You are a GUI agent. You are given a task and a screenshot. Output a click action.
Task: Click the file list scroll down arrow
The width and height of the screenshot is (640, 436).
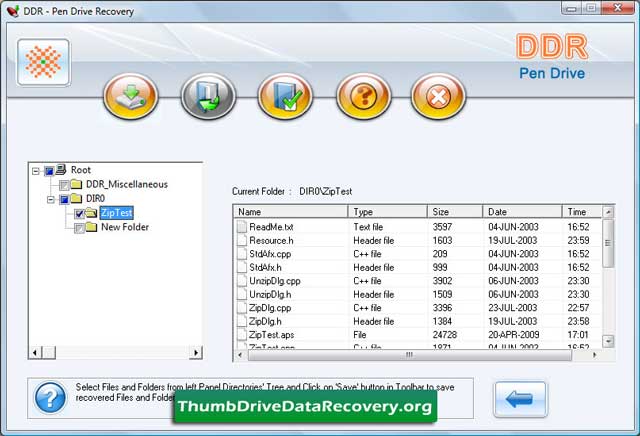608,341
